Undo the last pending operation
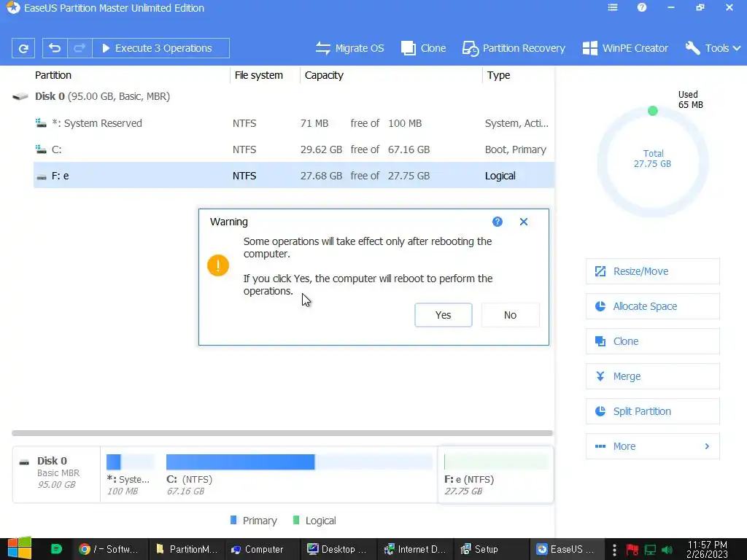Viewport: 747px width, 560px height. pyautogui.click(x=55, y=48)
